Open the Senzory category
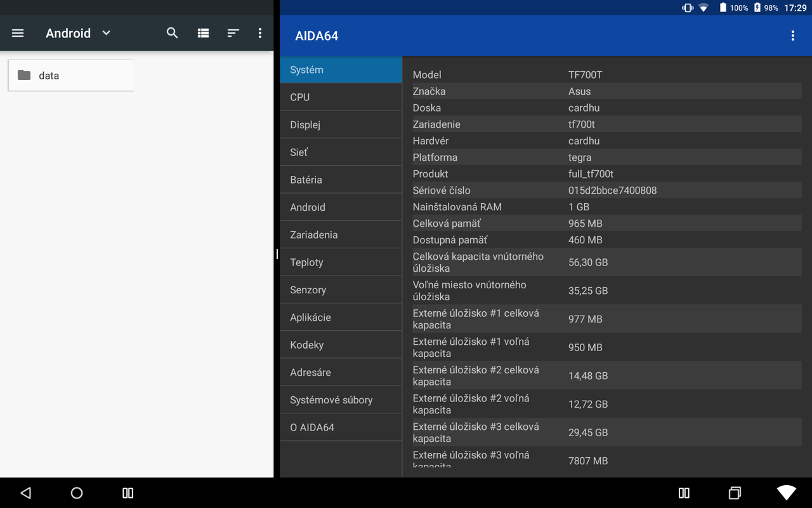The image size is (812, 508). (341, 290)
